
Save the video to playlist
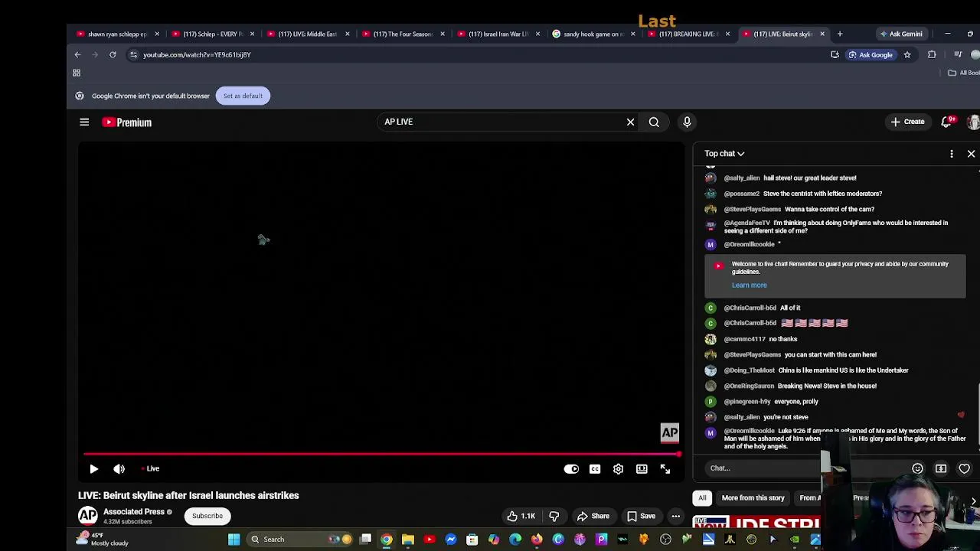tap(642, 517)
